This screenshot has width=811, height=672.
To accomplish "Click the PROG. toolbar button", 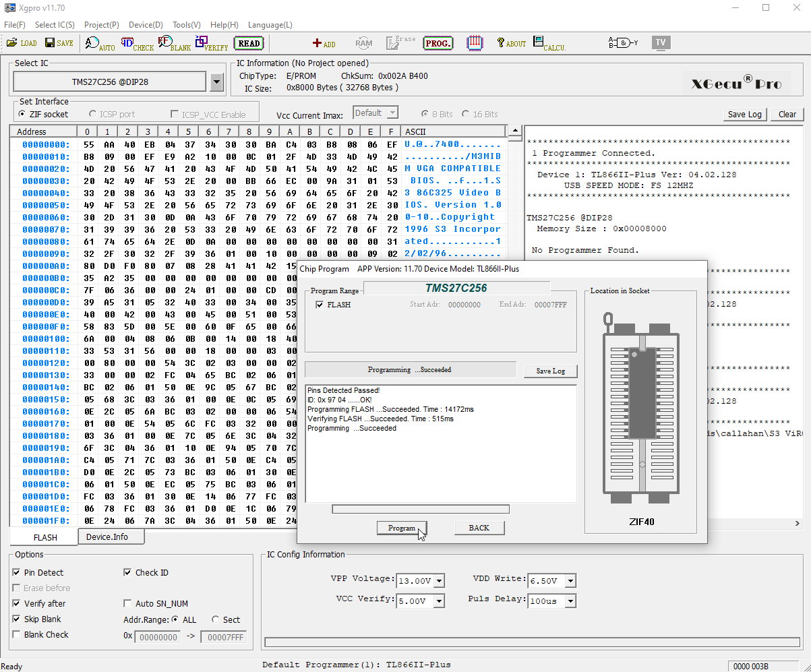I will (x=438, y=43).
